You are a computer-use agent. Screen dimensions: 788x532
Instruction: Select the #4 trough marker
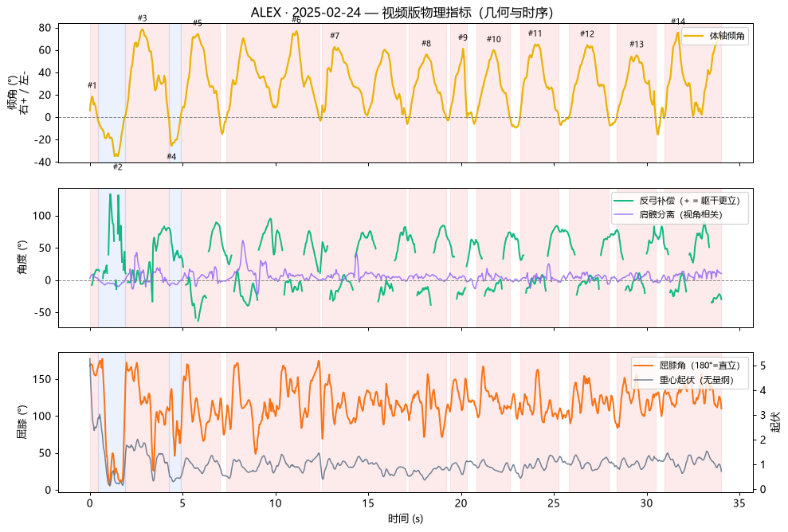point(171,157)
